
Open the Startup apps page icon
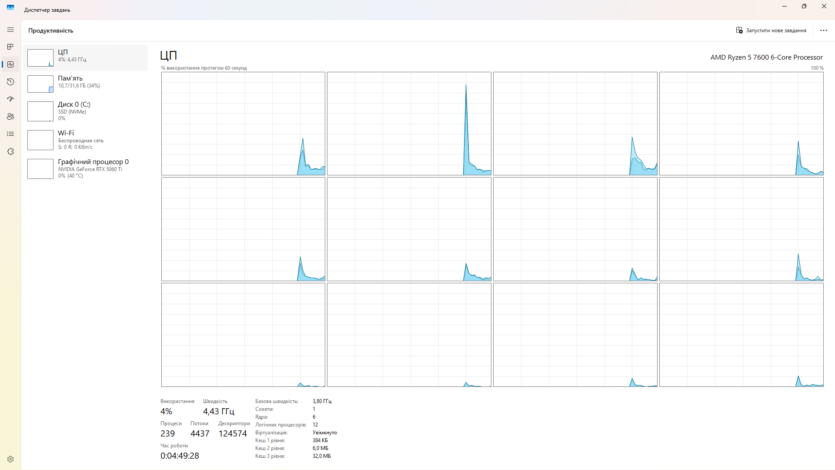(x=10, y=99)
